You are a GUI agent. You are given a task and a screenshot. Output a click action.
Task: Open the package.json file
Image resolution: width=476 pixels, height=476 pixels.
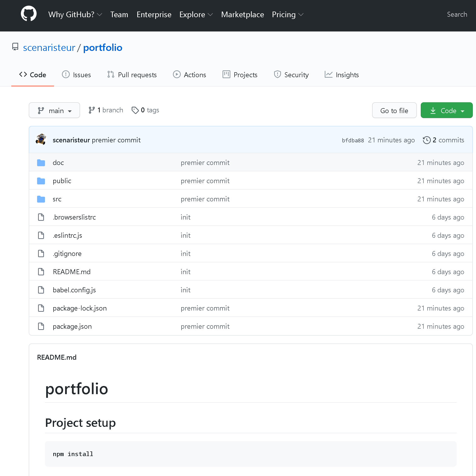[x=72, y=326]
